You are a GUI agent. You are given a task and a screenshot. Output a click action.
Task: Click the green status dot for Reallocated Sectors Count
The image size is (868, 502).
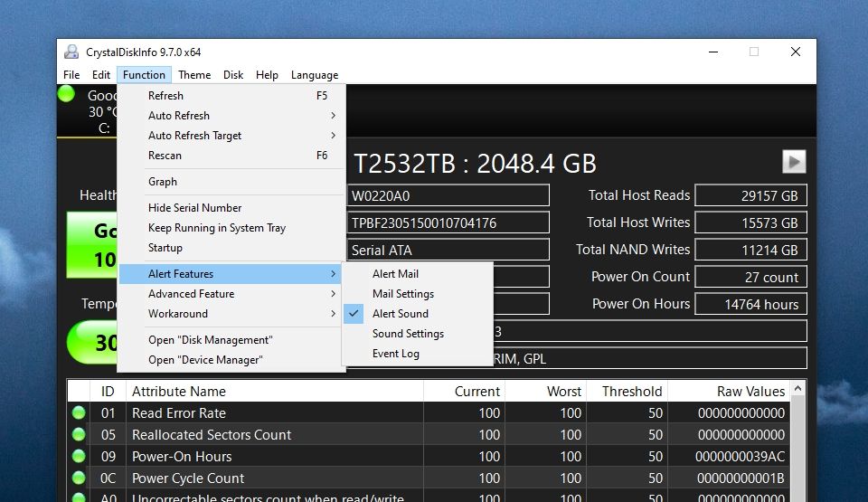[x=79, y=434]
